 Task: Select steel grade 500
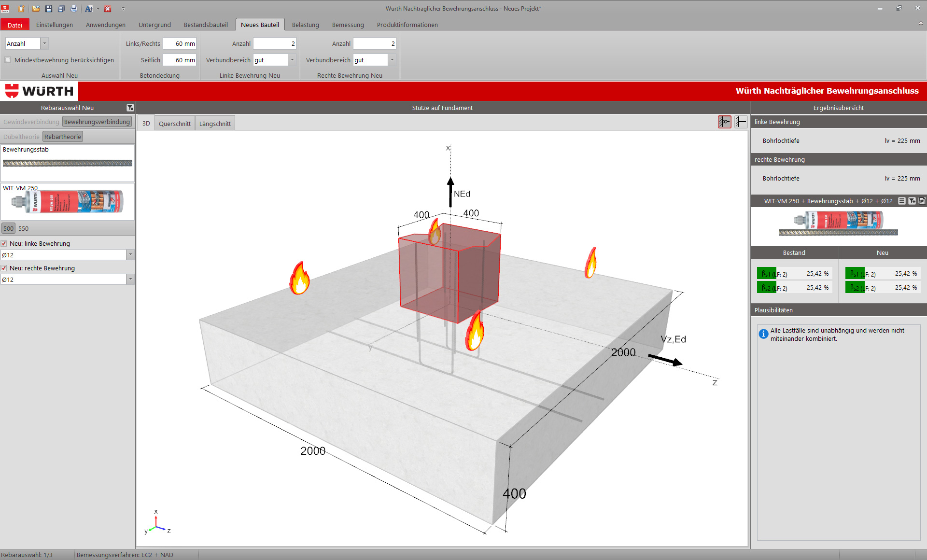tap(9, 228)
